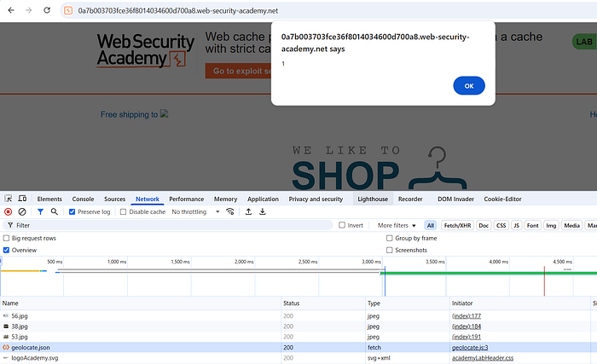Click the red load event line in timeline
This screenshot has width=597, height=364.
(x=544, y=281)
